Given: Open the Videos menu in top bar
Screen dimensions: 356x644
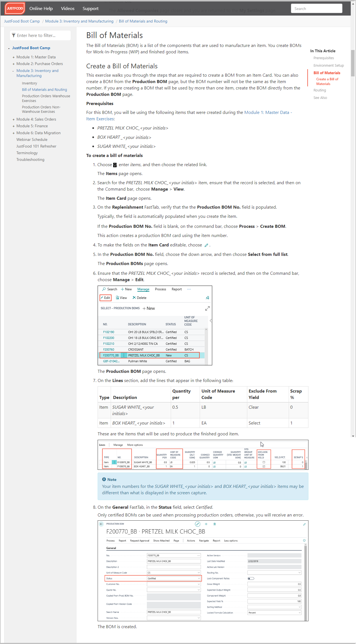Looking at the screenshot, I should click(68, 8).
